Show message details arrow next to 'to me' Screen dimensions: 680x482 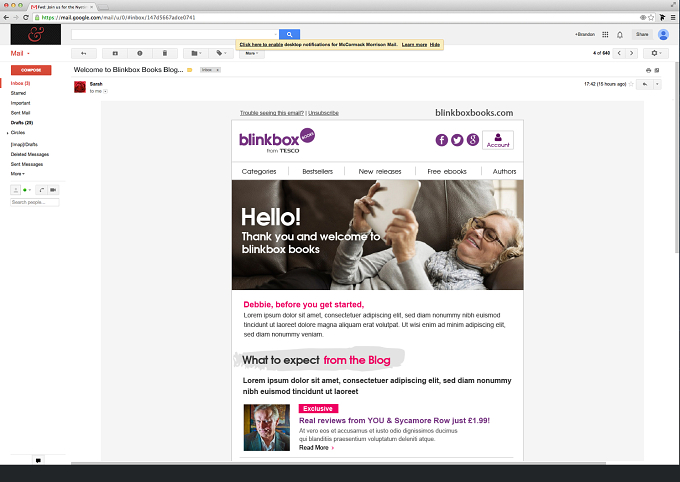(105, 92)
